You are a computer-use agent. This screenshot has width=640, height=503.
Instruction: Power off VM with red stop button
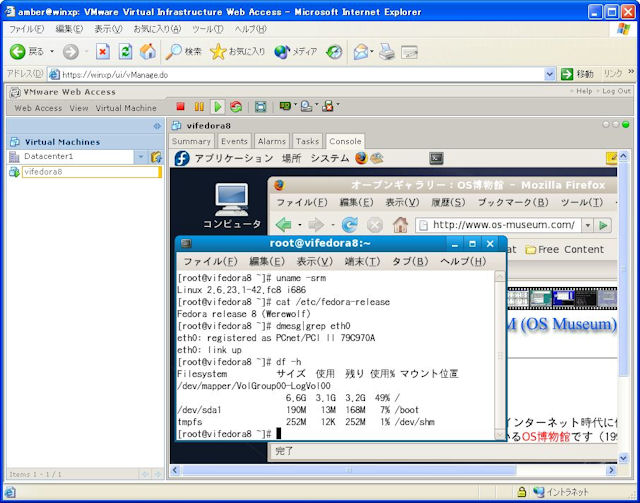pos(180,107)
